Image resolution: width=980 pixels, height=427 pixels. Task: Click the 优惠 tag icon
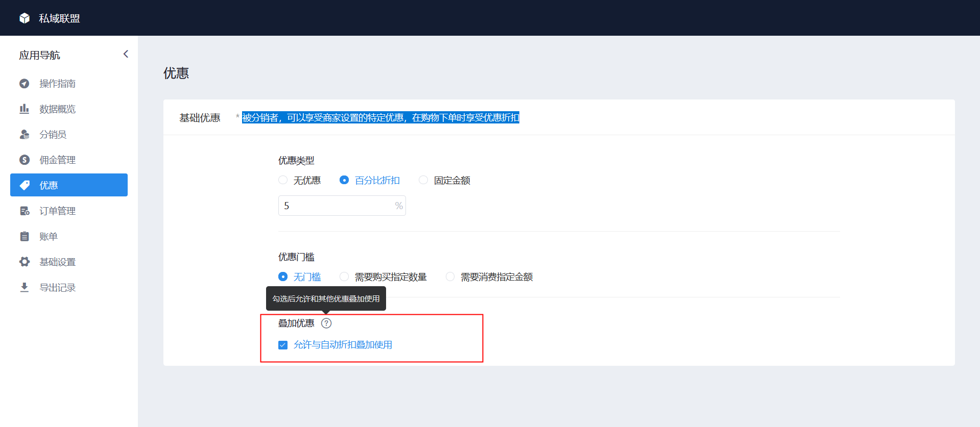pos(25,185)
